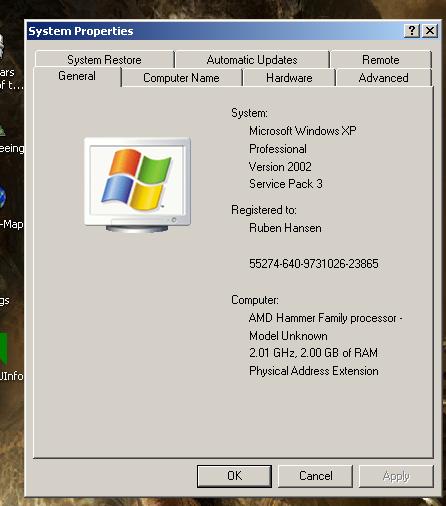Screen dimensions: 446x506
Task: Click the greyed-out Apply button
Action: 396,476
